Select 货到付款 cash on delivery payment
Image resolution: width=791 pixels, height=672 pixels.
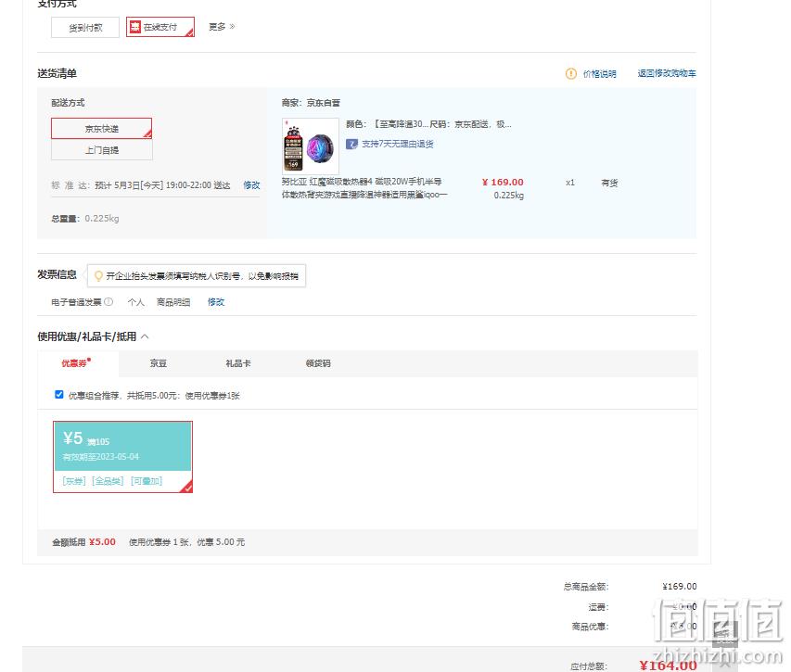(84, 27)
